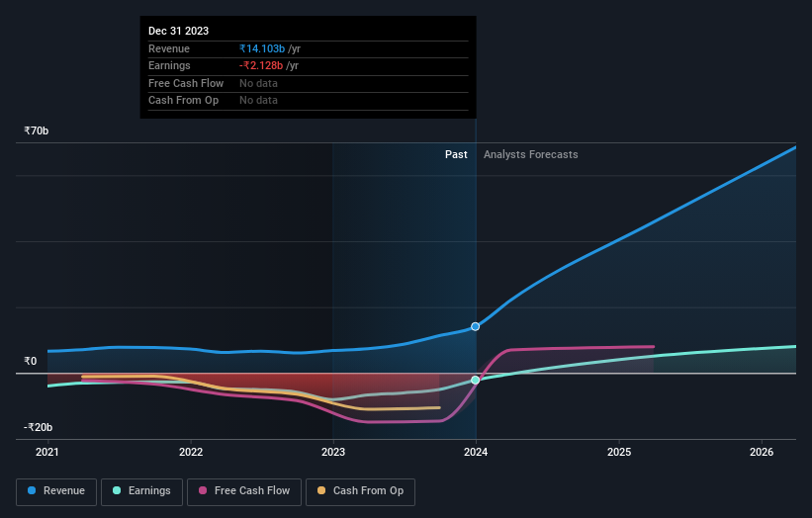Click the Dec 31 2023 tooltip date

point(179,31)
